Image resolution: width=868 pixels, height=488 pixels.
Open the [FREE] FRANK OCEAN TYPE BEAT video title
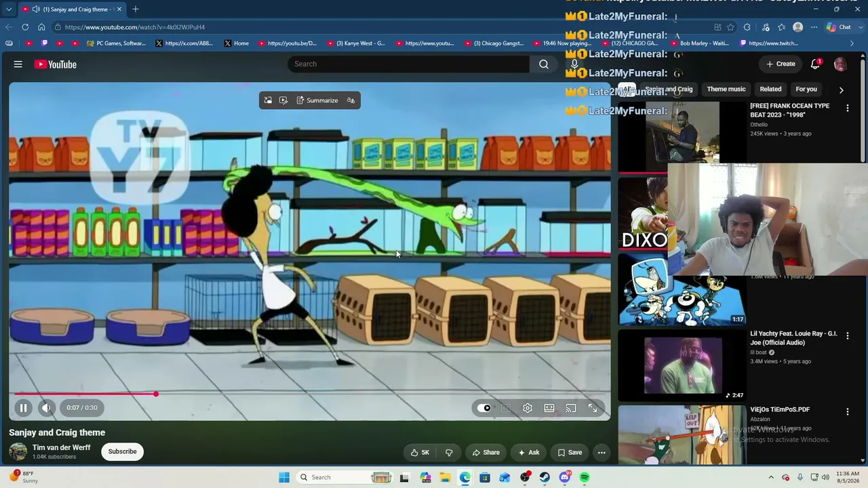tap(790, 110)
